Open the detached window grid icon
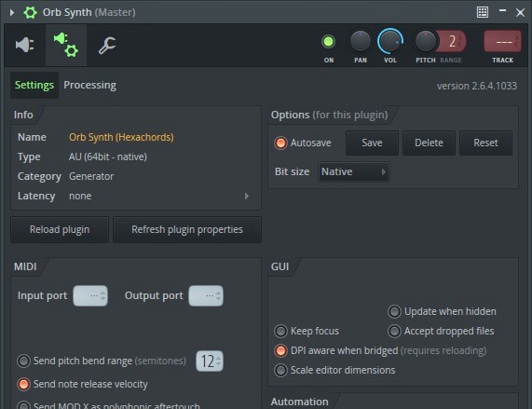Image resolution: width=532 pixels, height=409 pixels. [483, 12]
